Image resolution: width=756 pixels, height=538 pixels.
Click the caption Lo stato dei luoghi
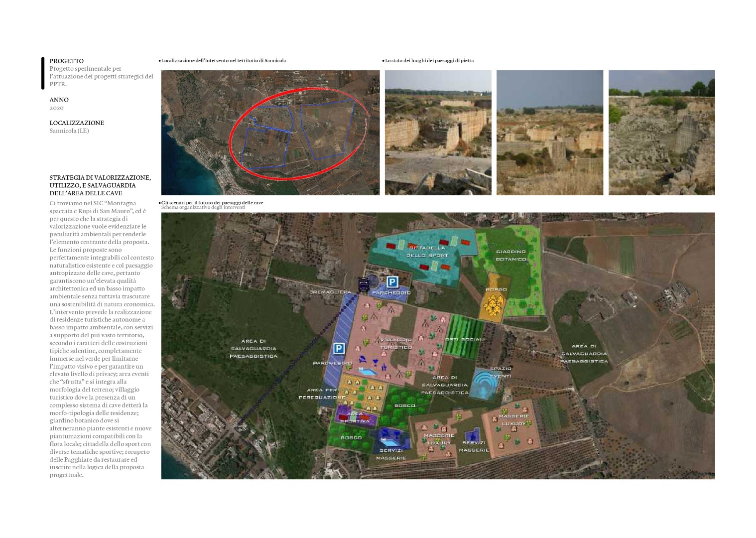pos(428,61)
